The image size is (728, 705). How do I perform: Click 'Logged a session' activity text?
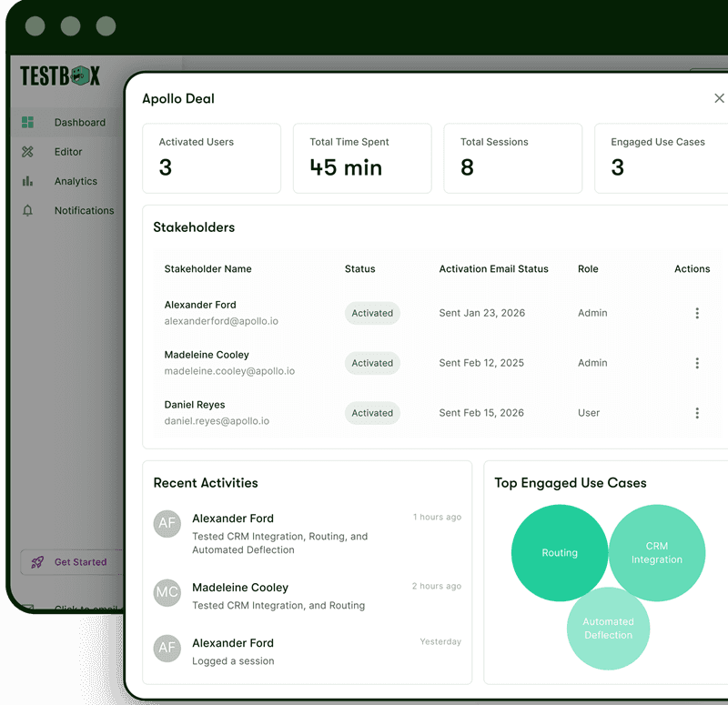click(233, 661)
